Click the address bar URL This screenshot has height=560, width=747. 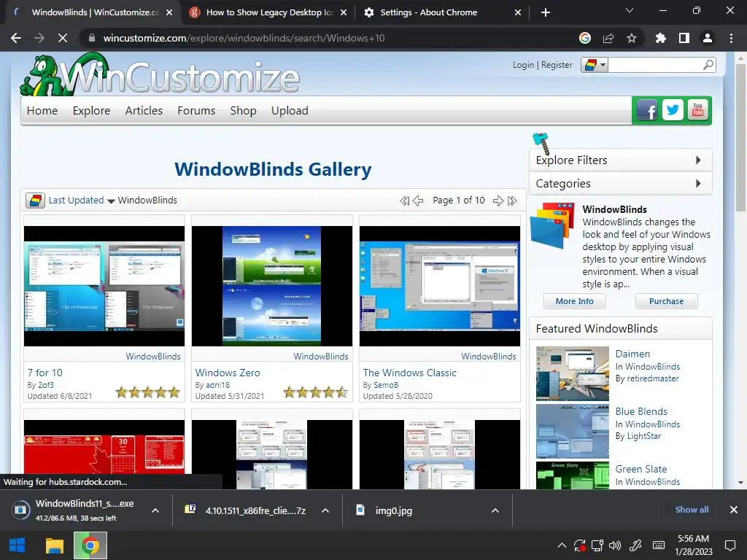pos(244,38)
